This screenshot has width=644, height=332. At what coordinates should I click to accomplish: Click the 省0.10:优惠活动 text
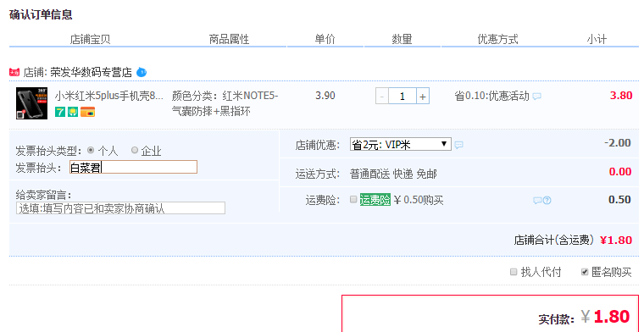coord(491,96)
